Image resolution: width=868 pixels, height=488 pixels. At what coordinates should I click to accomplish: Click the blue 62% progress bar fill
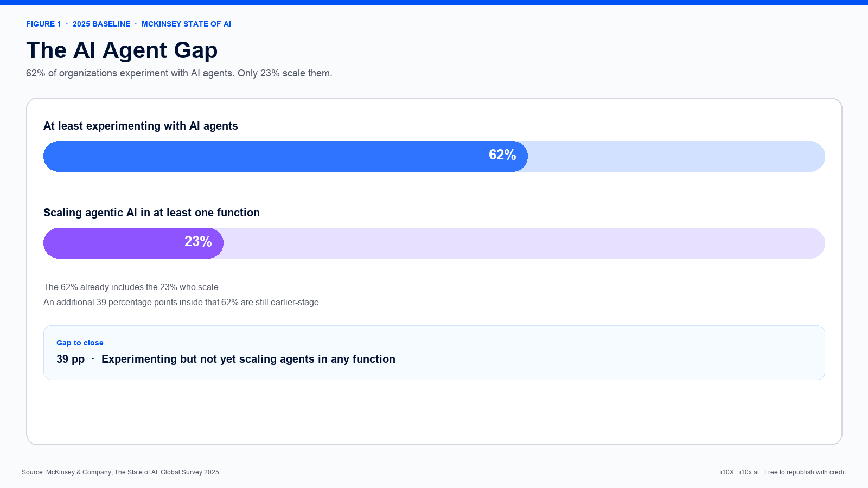pyautogui.click(x=285, y=156)
